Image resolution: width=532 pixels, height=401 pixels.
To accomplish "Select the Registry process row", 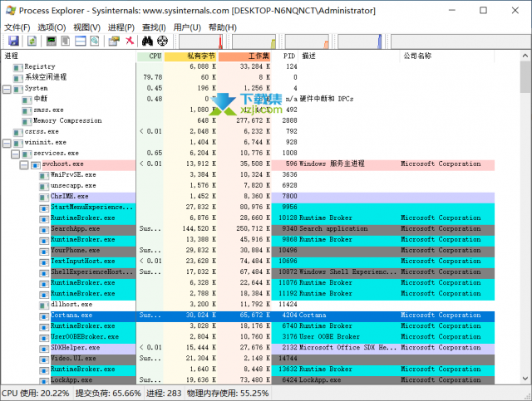I will (248, 66).
